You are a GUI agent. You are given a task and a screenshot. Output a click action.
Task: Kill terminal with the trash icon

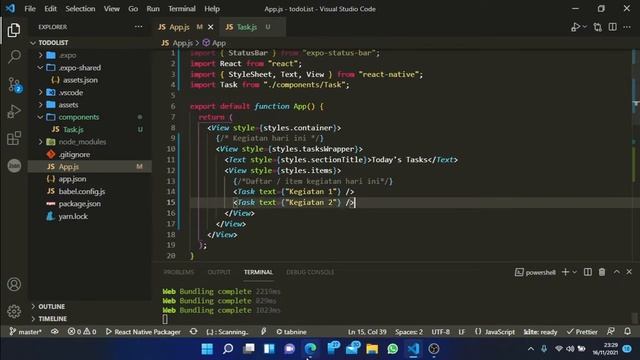[x=602, y=272]
